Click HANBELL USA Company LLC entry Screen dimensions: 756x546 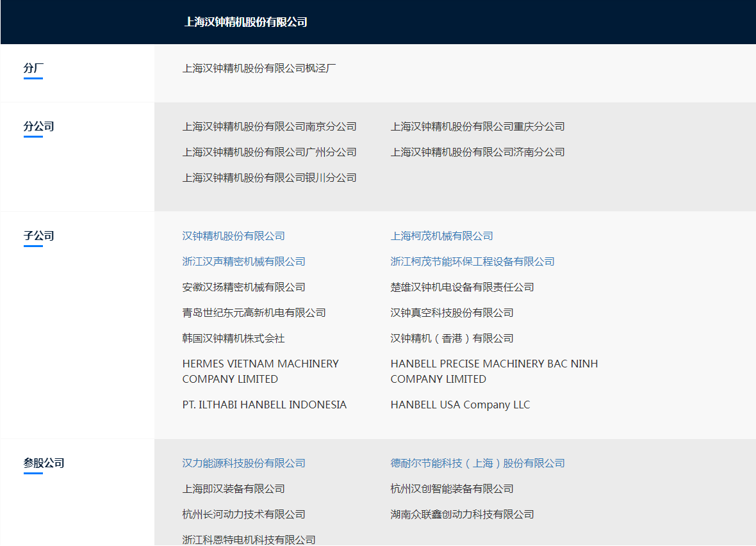(x=461, y=405)
